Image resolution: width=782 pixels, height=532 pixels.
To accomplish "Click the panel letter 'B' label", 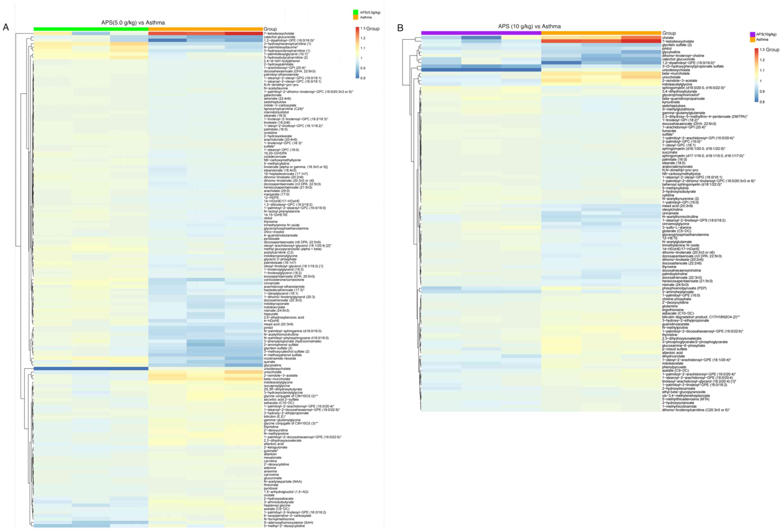I will tap(400, 28).
